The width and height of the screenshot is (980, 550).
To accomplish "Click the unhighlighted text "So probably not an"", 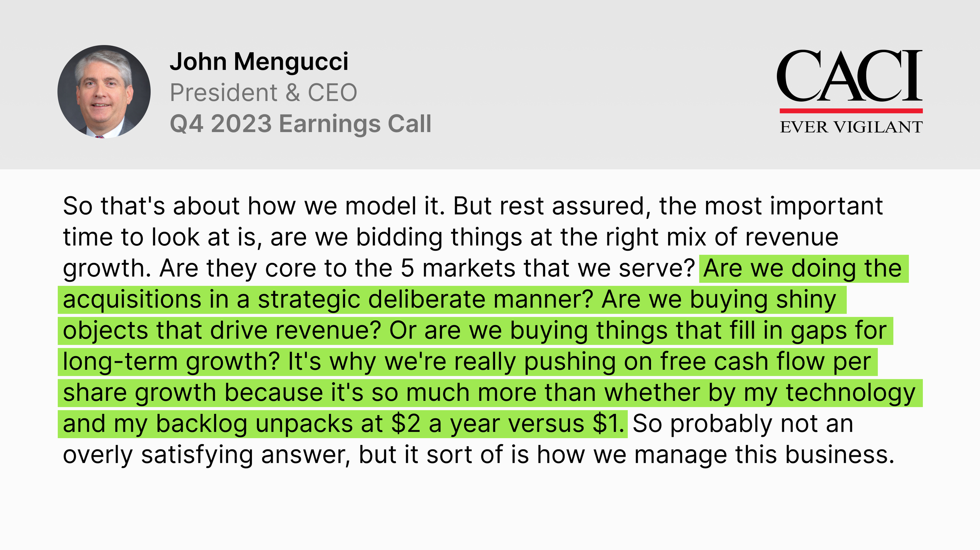I will 743,424.
